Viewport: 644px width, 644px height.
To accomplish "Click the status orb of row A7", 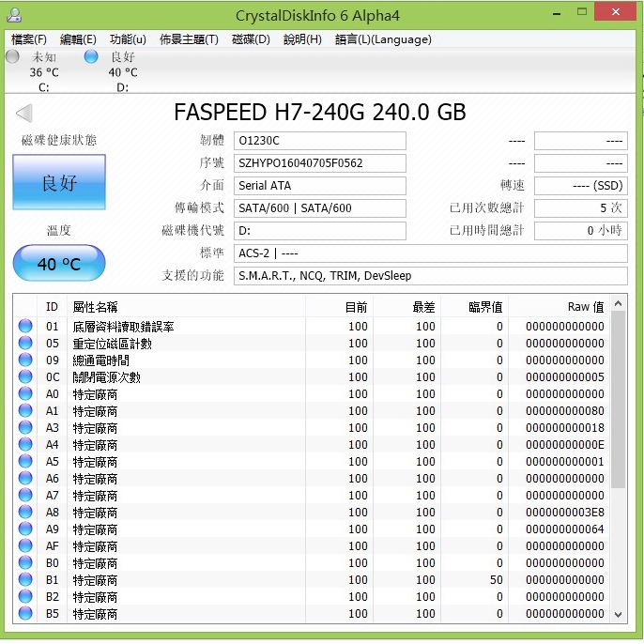I will [x=25, y=495].
